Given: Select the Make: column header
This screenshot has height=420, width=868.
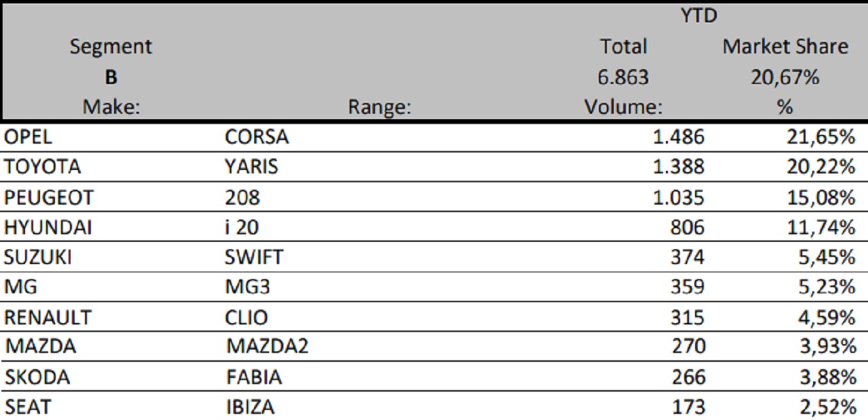Looking at the screenshot, I should (111, 107).
